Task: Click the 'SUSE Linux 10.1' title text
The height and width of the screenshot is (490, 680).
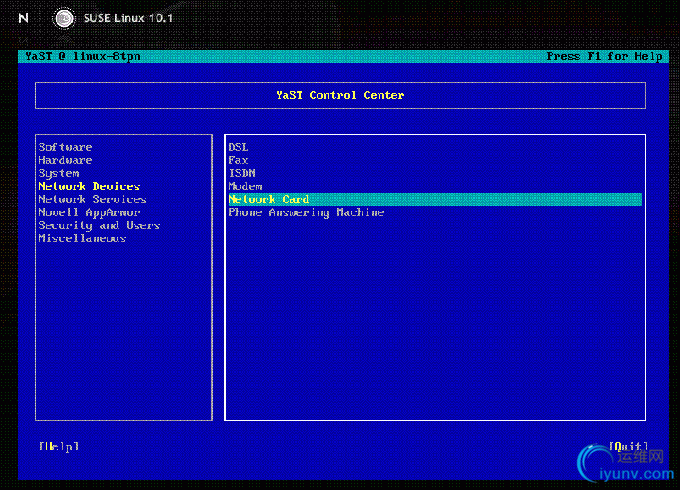Action: [128, 18]
